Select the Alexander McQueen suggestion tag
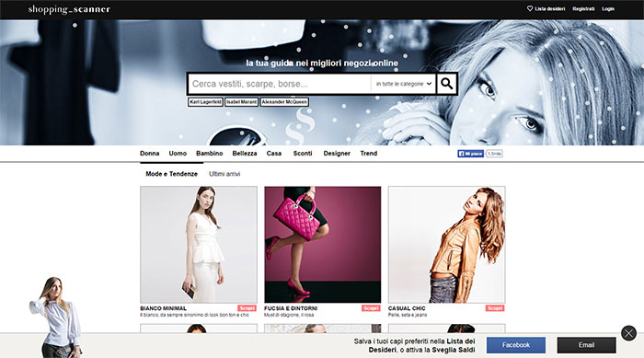 (284, 102)
